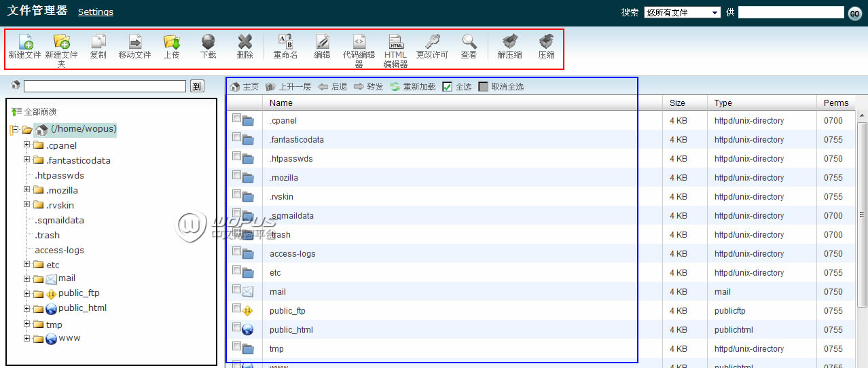
Task: Click the 更改许可 (Change Permissions) icon
Action: coord(433,41)
